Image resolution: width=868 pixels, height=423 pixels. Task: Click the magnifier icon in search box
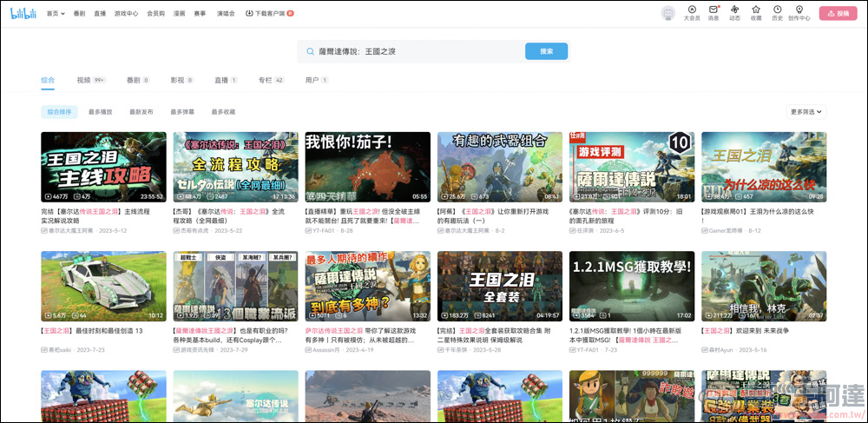311,51
